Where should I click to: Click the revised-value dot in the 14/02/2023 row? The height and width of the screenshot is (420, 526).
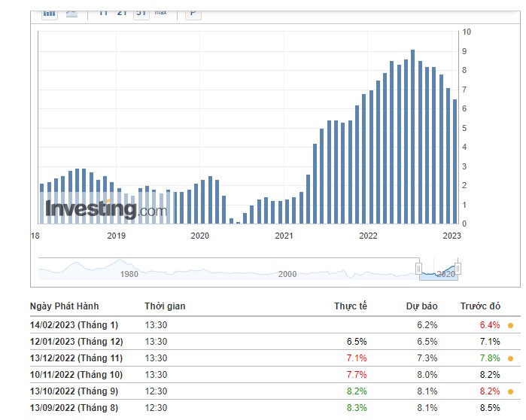coord(510,325)
